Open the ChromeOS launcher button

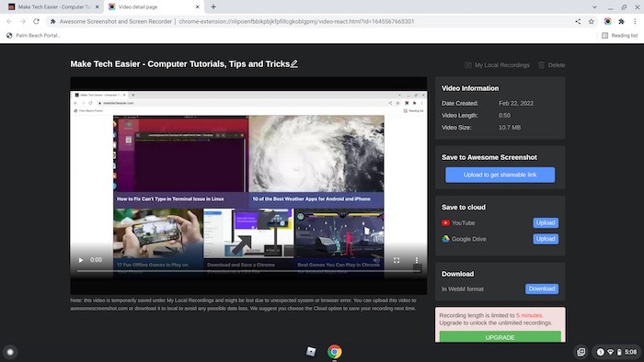pos(10,352)
